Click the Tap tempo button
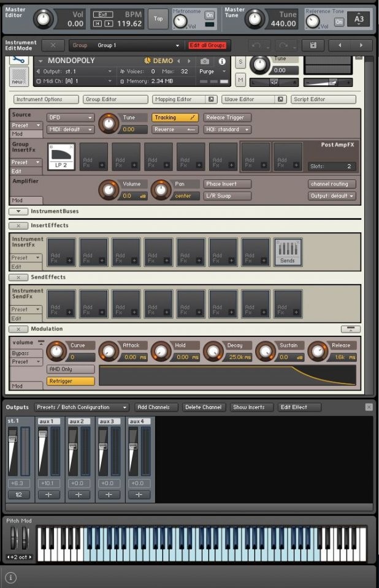The width and height of the screenshot is (379, 588). tap(158, 18)
